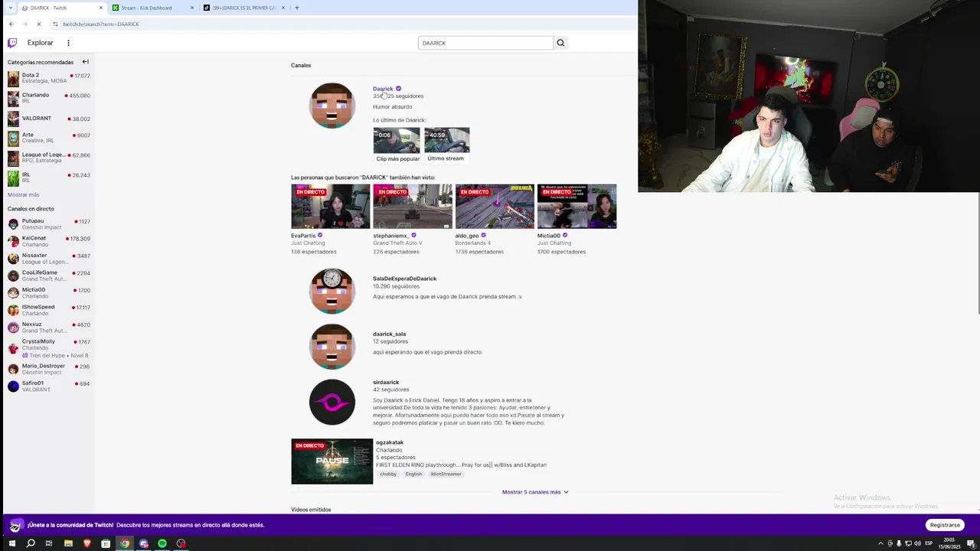Open Brave browser from the taskbar
Screen dimensions: 980x551
pos(87,543)
